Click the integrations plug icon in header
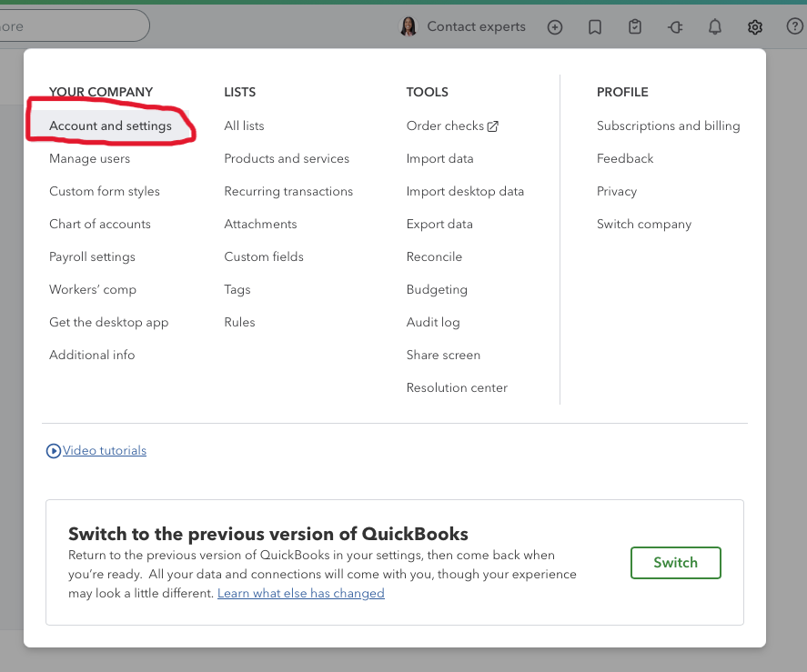Image resolution: width=807 pixels, height=672 pixels. tap(675, 26)
